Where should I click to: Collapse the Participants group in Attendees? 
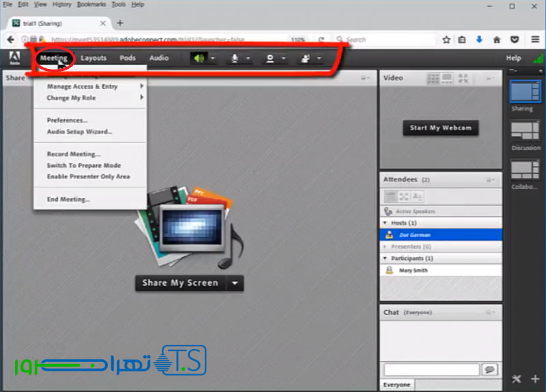click(x=385, y=258)
